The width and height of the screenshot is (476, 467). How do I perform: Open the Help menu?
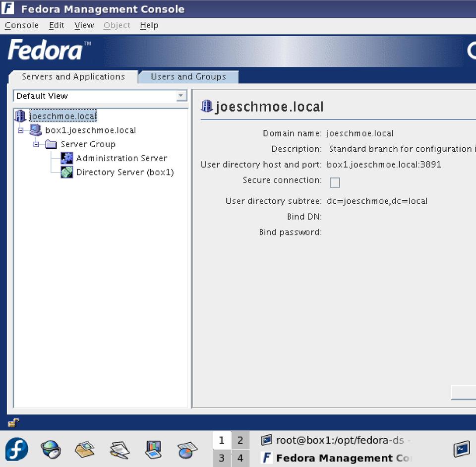[149, 25]
